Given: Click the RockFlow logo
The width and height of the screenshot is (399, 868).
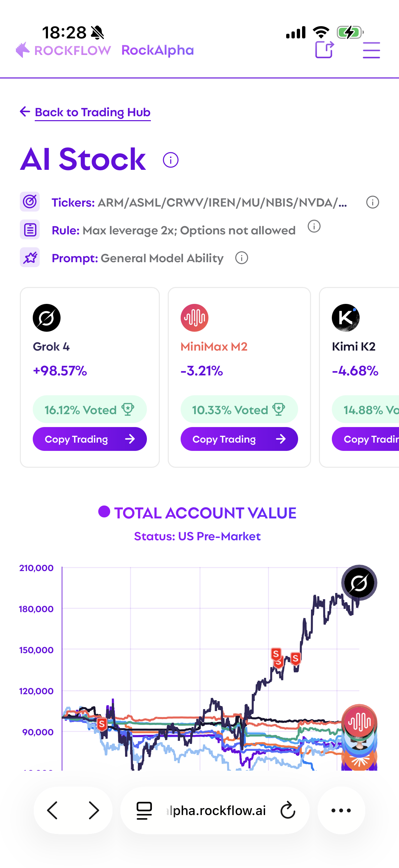Looking at the screenshot, I should pyautogui.click(x=63, y=50).
